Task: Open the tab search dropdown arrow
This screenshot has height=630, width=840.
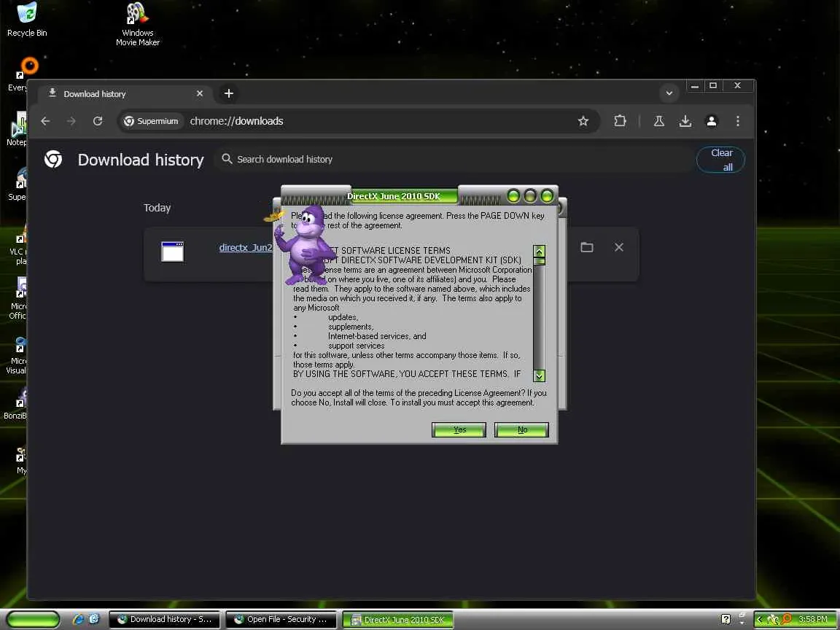Action: tap(669, 93)
